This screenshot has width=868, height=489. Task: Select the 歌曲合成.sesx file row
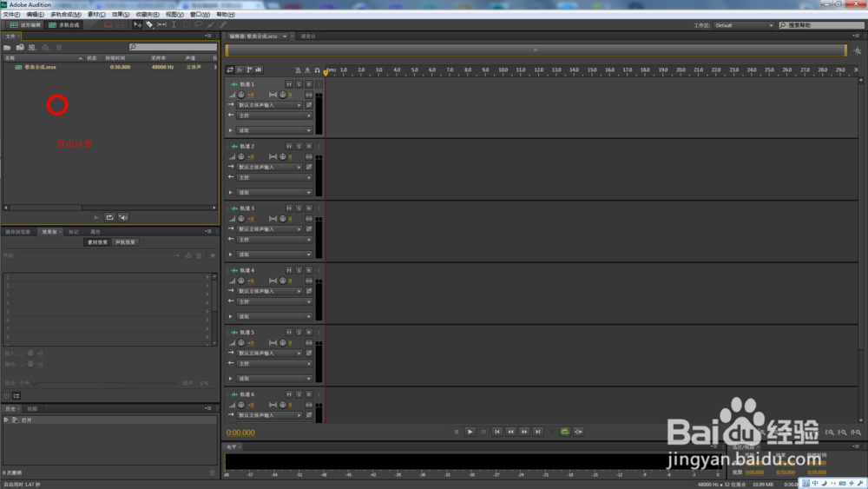110,67
